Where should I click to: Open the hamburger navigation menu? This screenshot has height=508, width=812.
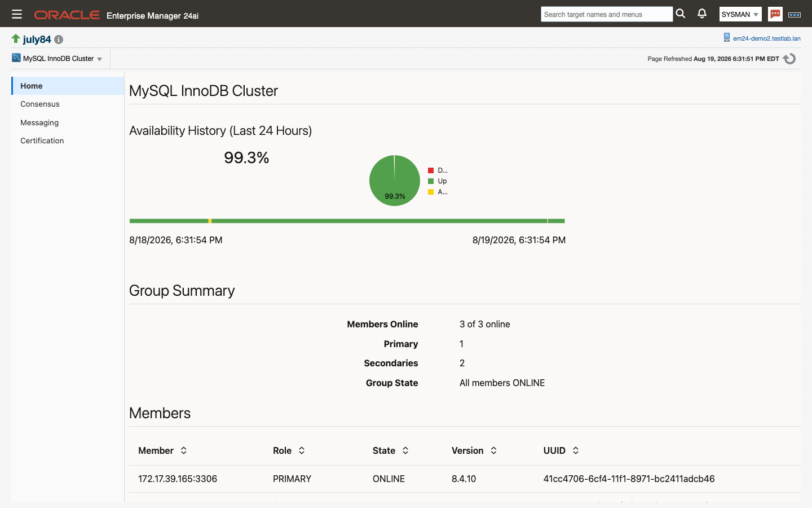tap(17, 14)
